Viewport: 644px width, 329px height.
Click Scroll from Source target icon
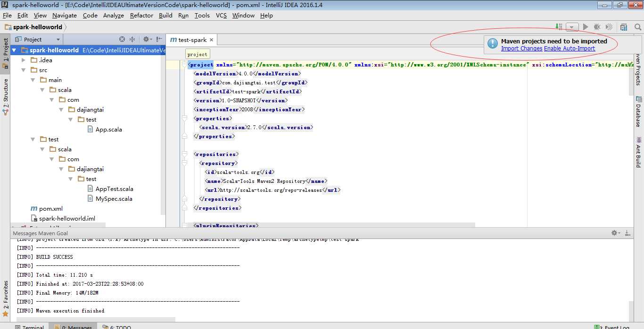click(x=122, y=40)
